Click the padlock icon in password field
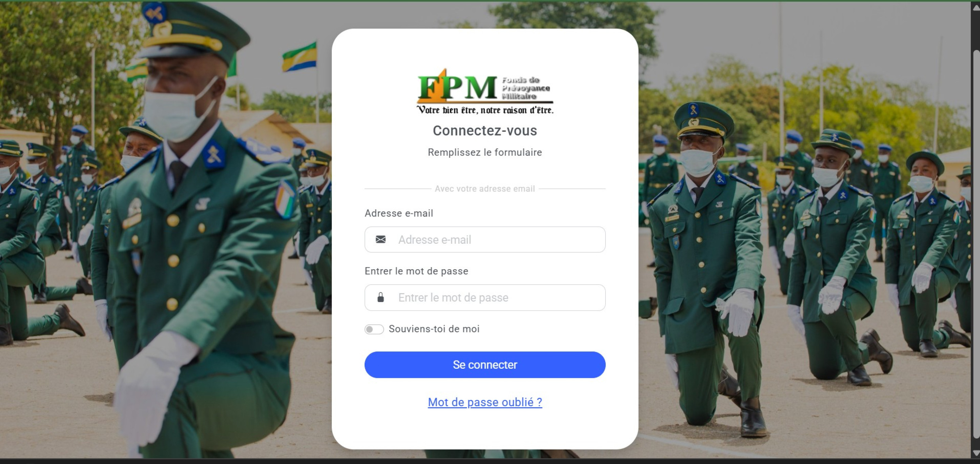 click(381, 297)
